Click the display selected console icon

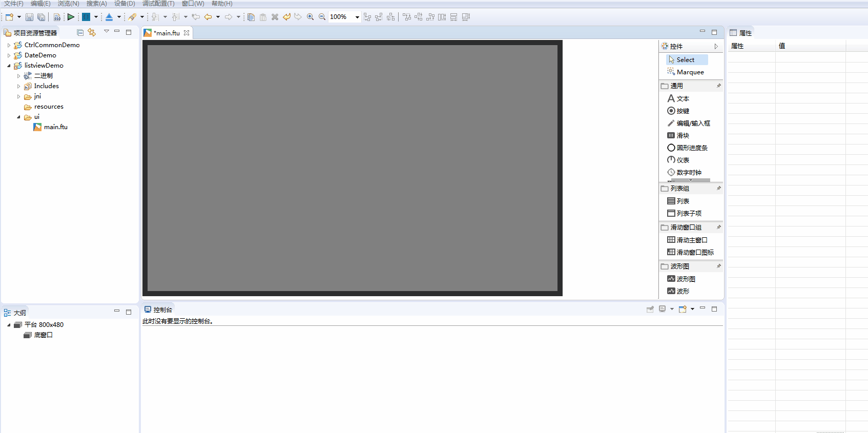point(663,309)
